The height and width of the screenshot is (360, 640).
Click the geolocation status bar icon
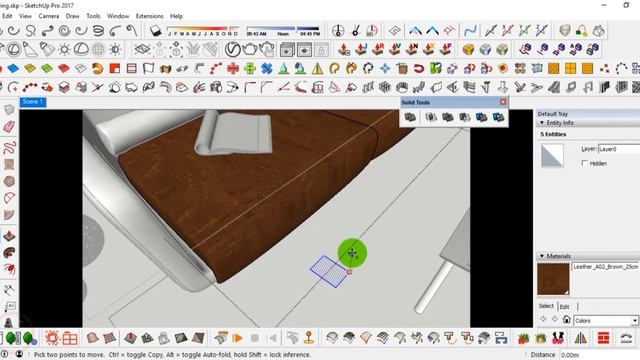tap(4, 354)
